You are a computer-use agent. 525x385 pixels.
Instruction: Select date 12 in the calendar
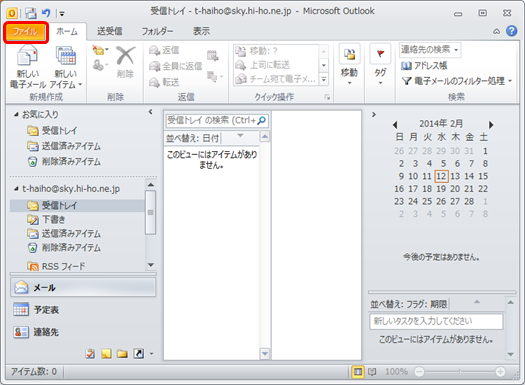pos(441,176)
